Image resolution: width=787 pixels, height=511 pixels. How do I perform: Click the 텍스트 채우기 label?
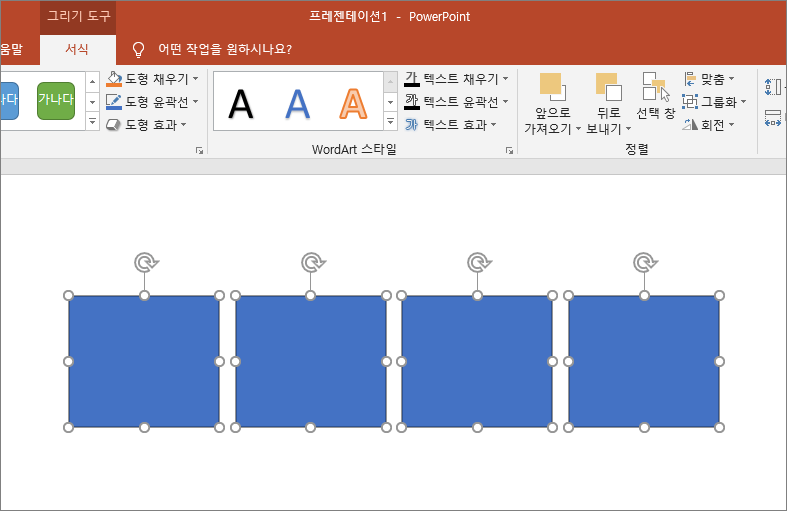click(461, 79)
